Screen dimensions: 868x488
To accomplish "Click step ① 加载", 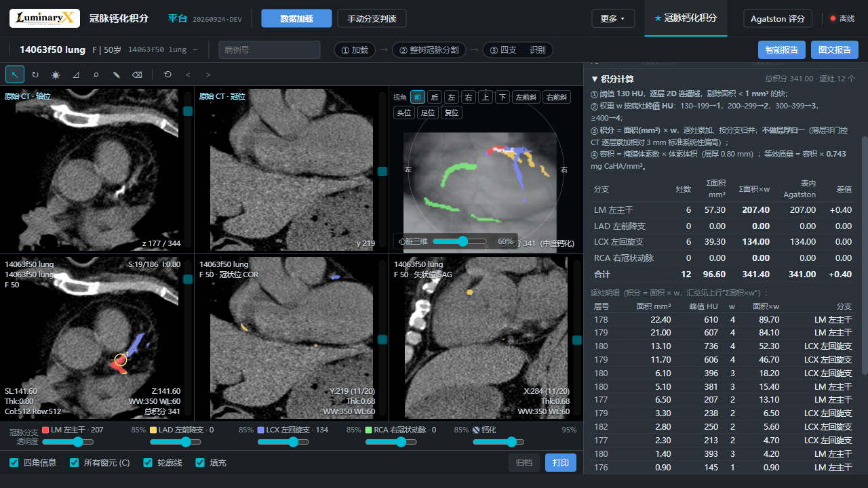I will click(x=355, y=50).
